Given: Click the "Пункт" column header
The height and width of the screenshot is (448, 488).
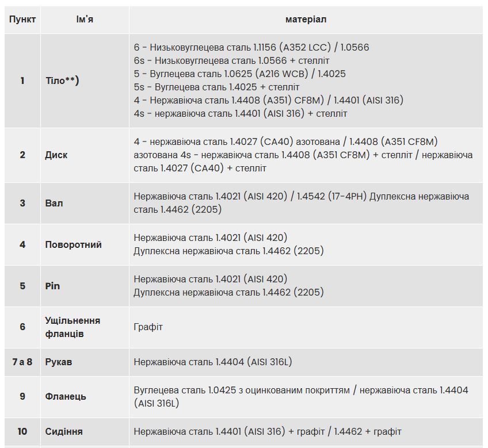Looking at the screenshot, I should point(22,20).
